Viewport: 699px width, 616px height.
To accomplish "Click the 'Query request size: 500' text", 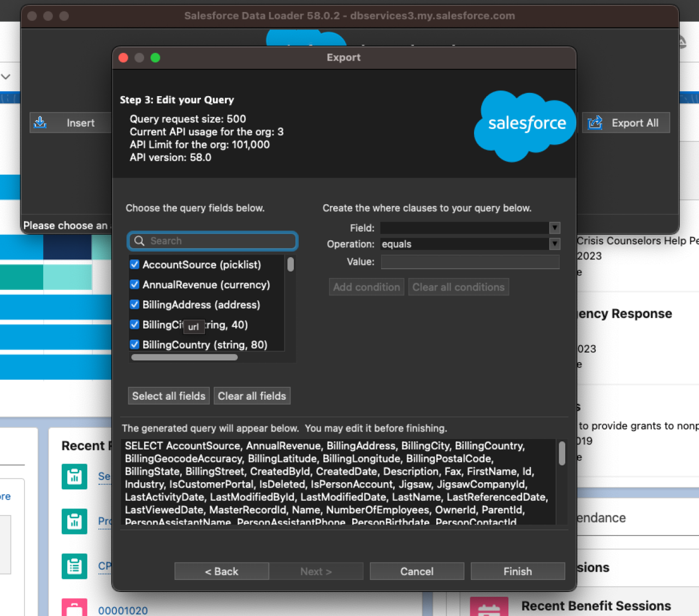I will tap(188, 119).
